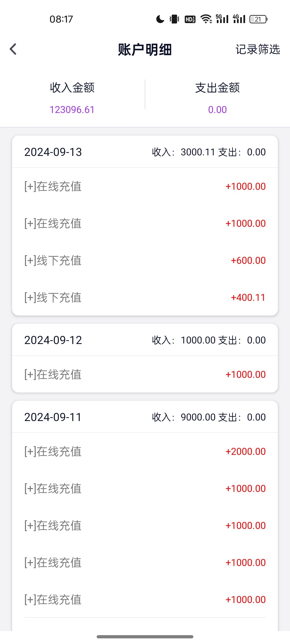This screenshot has height=644, width=290.
Task: Open the +600.00 线下充值 record
Action: [x=145, y=261]
